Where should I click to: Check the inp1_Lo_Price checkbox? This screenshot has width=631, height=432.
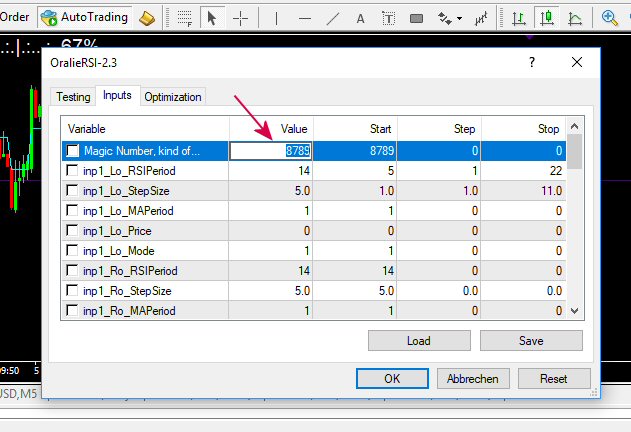72,230
